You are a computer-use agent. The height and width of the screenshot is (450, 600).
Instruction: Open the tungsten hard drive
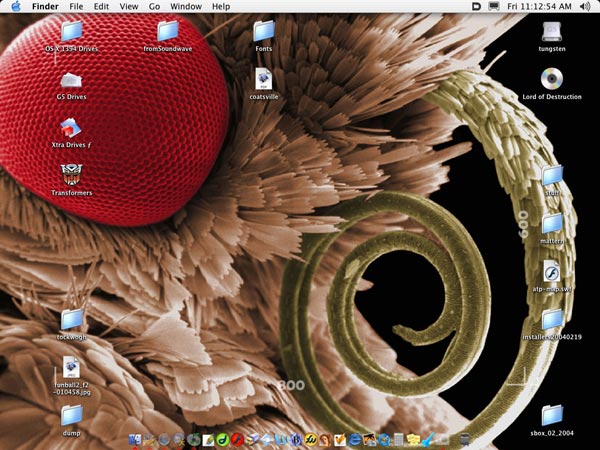(552, 31)
